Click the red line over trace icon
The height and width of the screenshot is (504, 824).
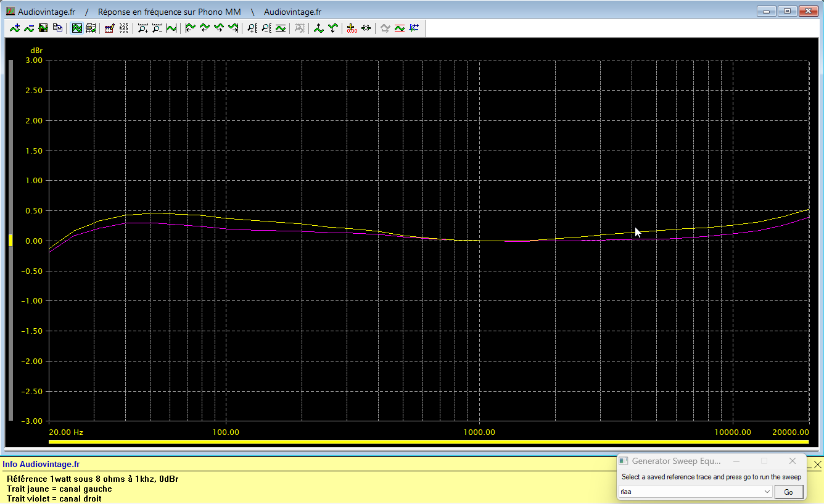(x=399, y=28)
